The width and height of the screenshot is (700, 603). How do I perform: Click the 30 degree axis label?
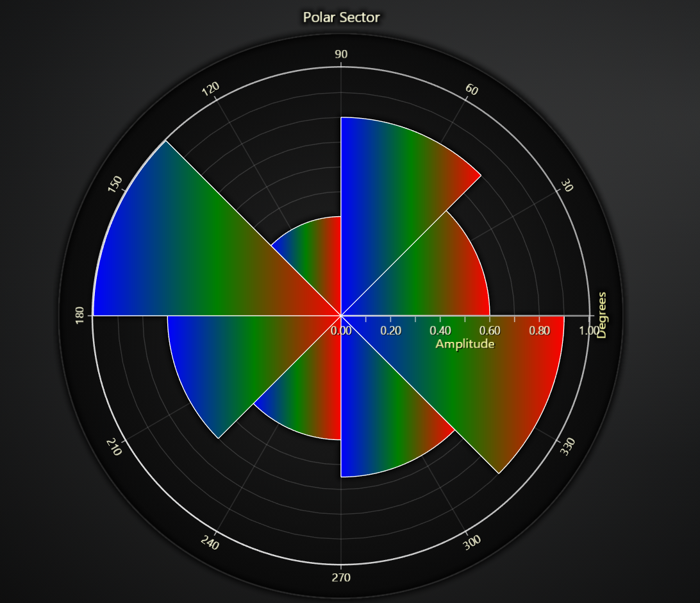(x=567, y=185)
